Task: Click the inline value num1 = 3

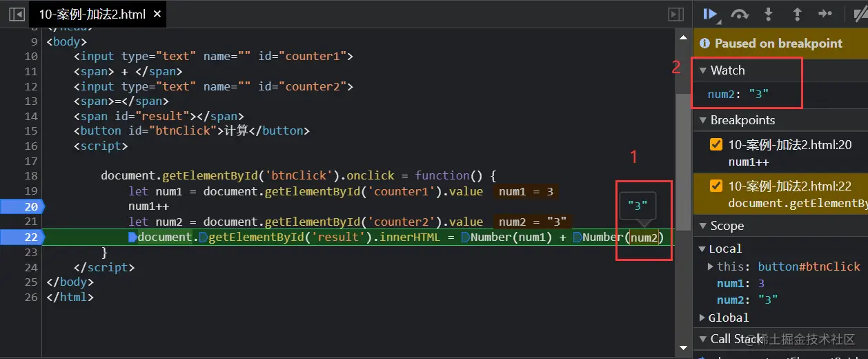Action: coord(526,192)
